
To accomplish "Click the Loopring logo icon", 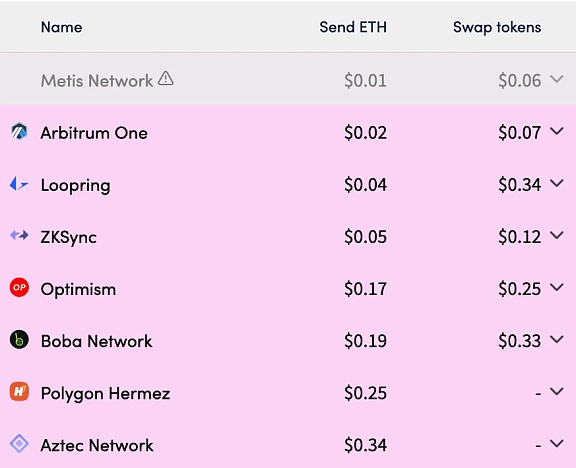I will point(19,184).
